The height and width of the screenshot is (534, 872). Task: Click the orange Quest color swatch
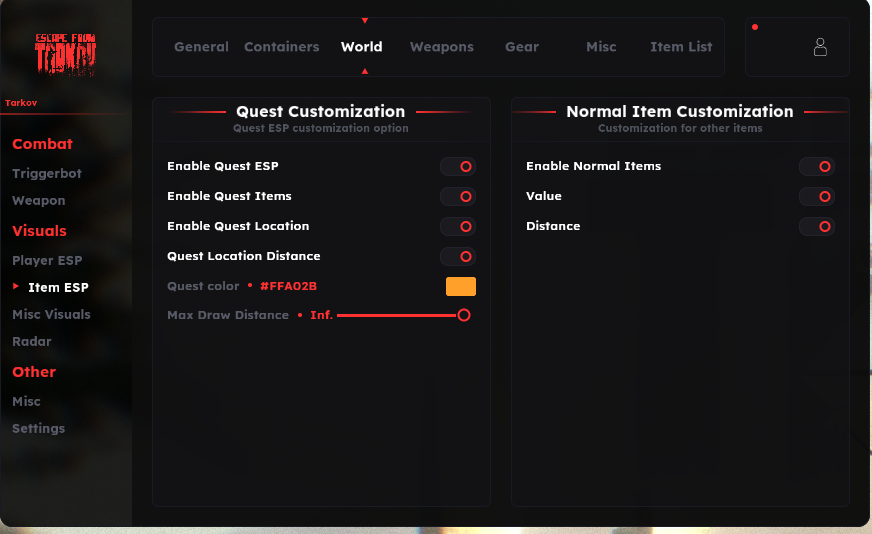pyautogui.click(x=460, y=287)
